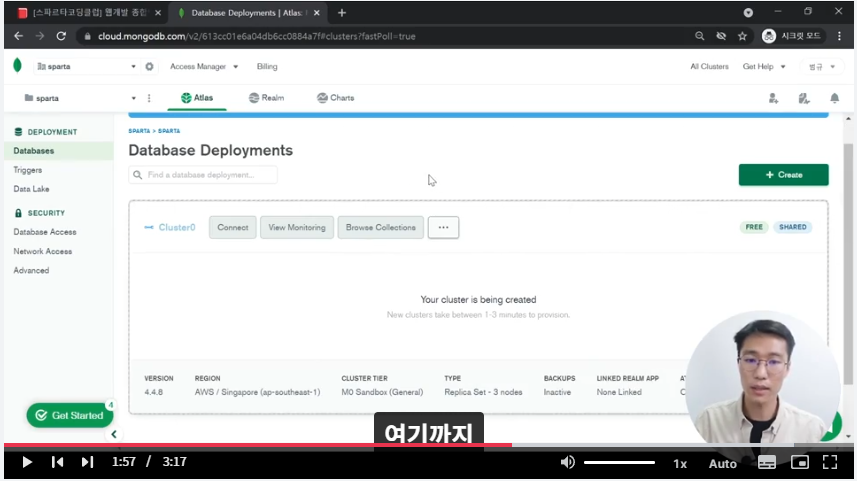Skip to next video track
Viewport: 857px width, 481px height.
coord(87,462)
